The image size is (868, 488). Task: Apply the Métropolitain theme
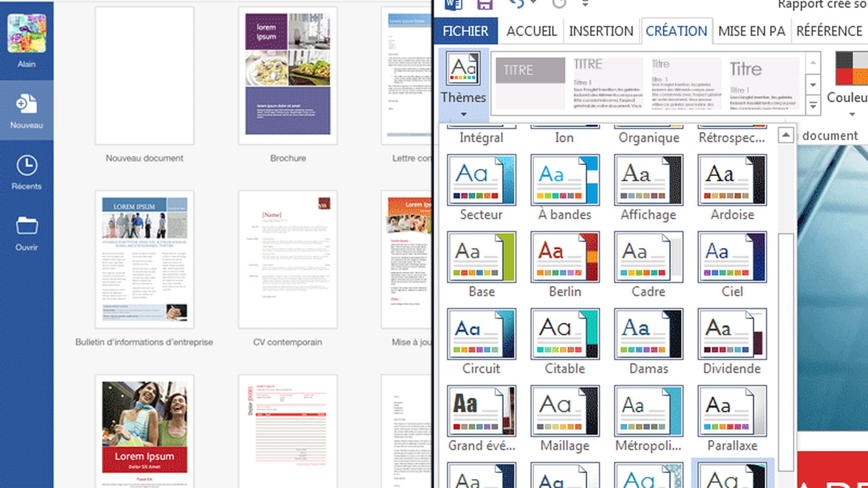pyautogui.click(x=648, y=419)
